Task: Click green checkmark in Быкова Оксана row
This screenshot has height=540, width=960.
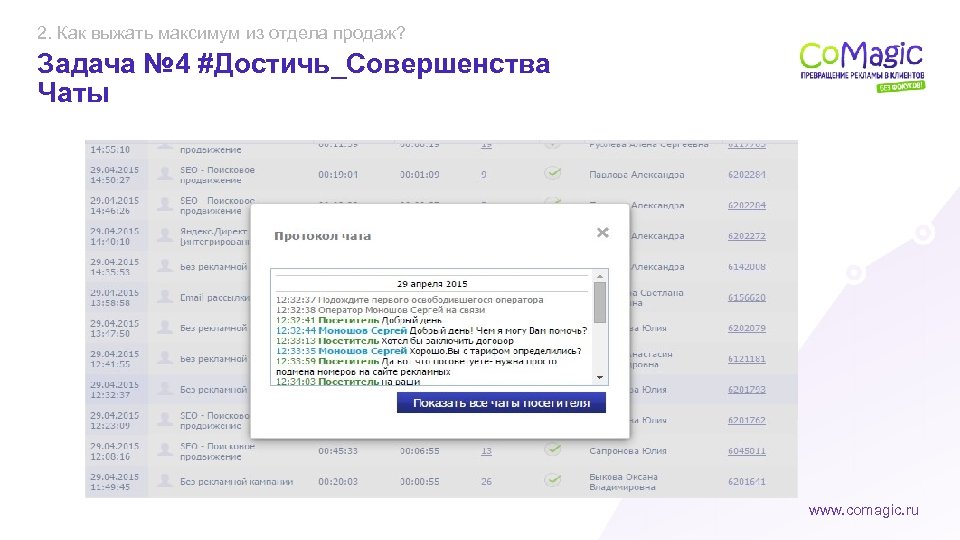Action: pos(553,480)
